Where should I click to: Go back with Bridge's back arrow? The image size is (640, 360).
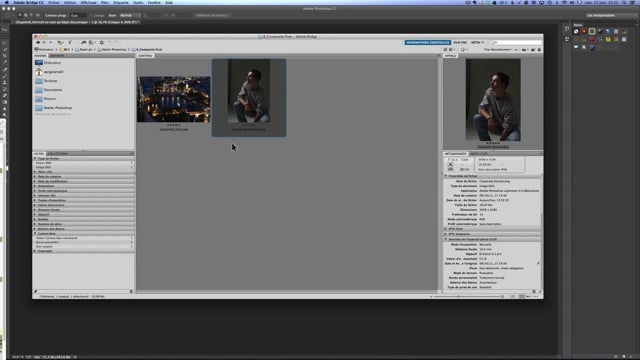(38, 42)
